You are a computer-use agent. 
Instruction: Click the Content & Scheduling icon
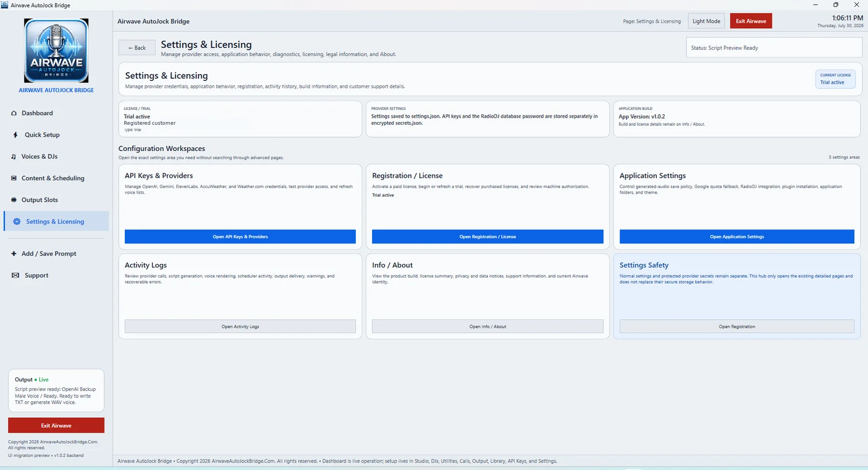pos(14,178)
